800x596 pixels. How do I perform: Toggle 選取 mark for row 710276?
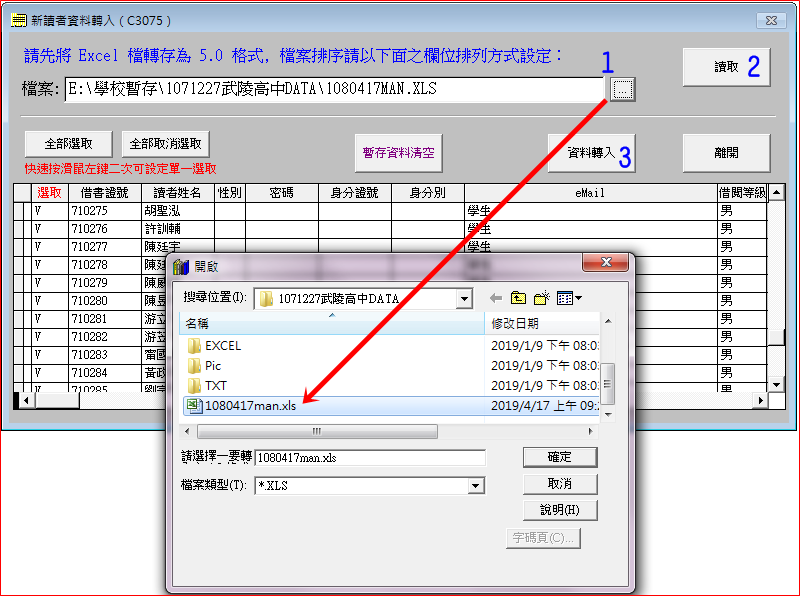(49, 229)
